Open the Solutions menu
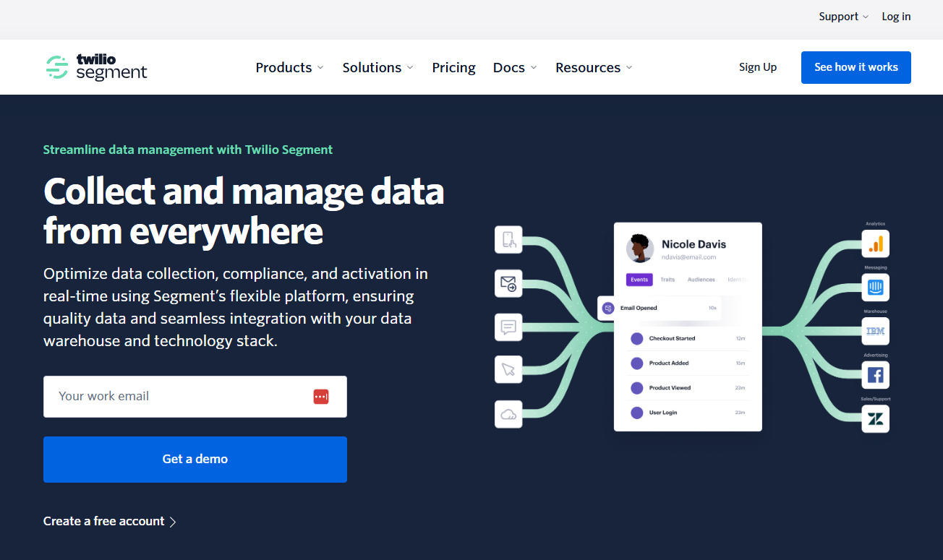 (x=378, y=67)
